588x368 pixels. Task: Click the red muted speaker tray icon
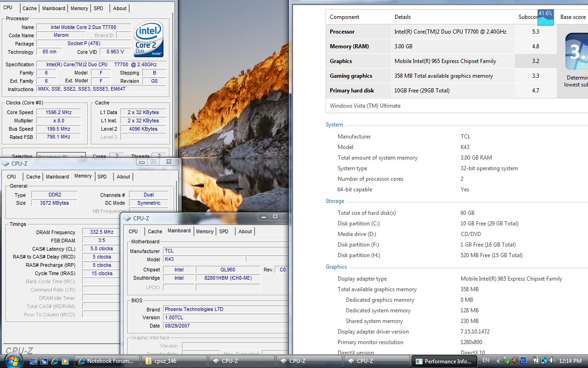515,361
